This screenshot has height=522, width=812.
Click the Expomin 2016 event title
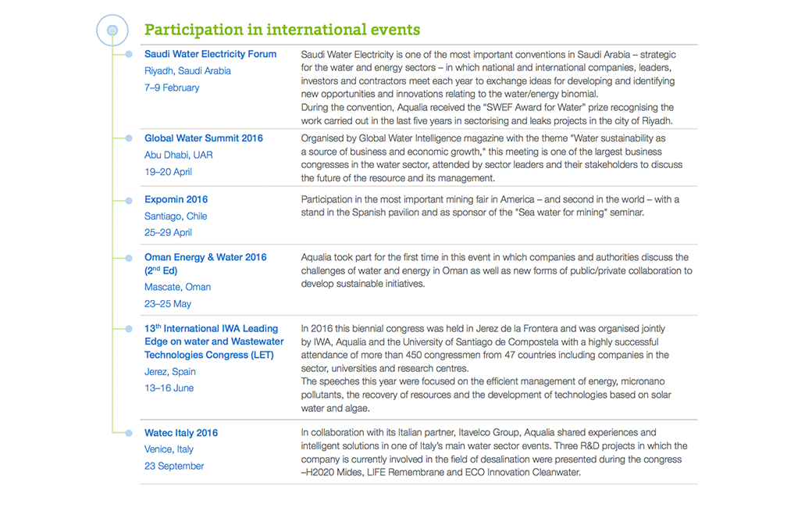coord(176,200)
